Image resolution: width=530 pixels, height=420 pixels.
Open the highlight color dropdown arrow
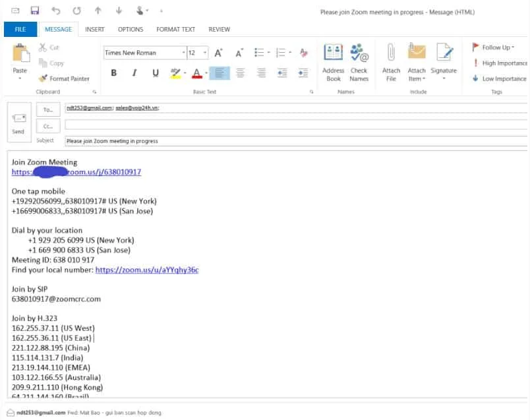[x=185, y=73]
